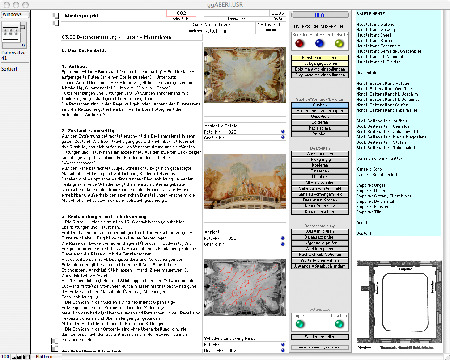Click the yellow-green sphere icon
Screen dimensions: 450x360
(x=339, y=43)
